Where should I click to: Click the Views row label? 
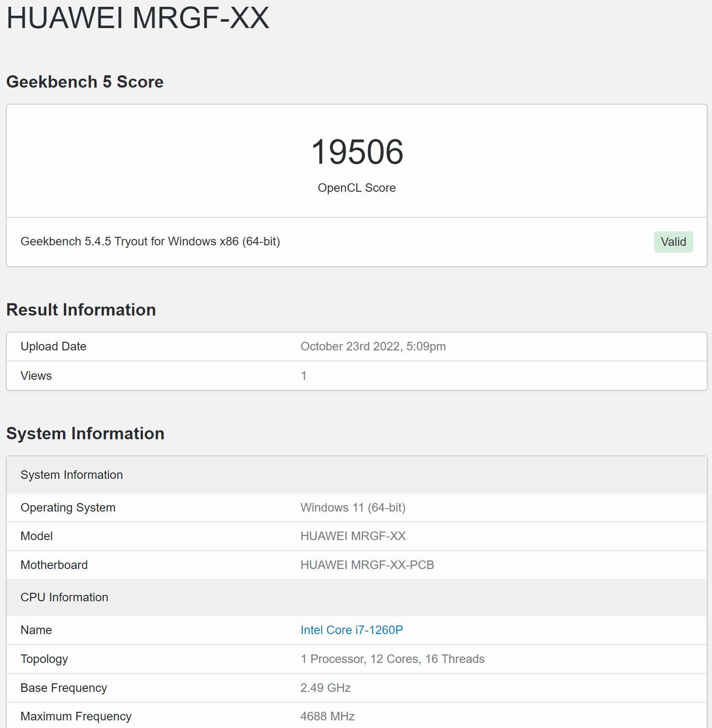[x=36, y=375]
